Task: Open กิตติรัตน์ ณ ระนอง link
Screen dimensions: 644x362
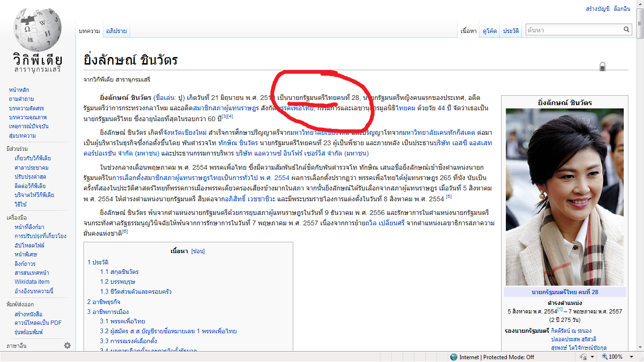Action: tap(571, 331)
